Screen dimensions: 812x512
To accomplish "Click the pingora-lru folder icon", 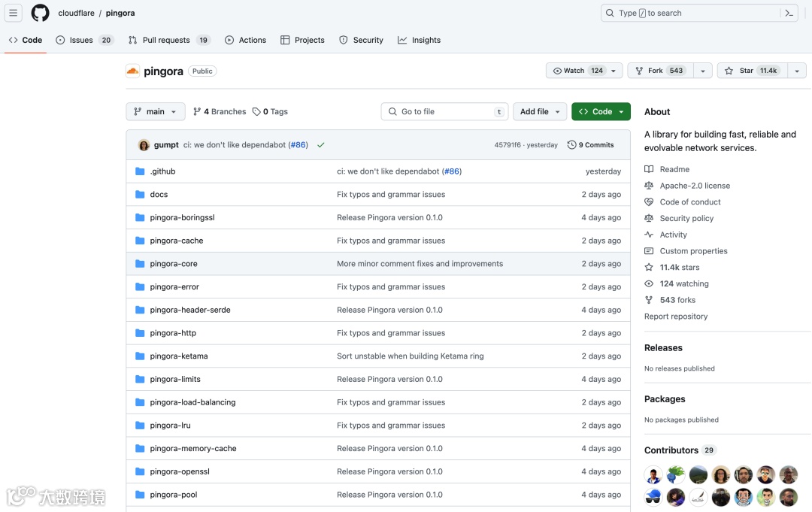I will click(140, 426).
